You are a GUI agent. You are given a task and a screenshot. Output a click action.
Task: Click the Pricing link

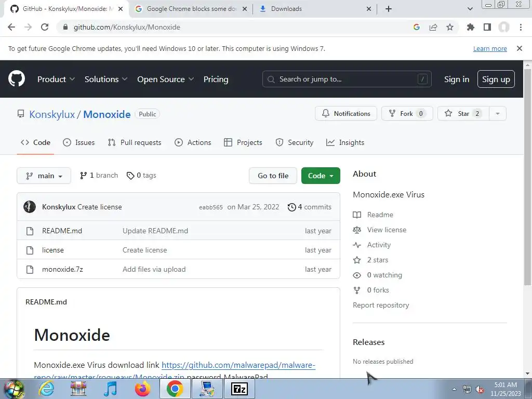point(216,79)
